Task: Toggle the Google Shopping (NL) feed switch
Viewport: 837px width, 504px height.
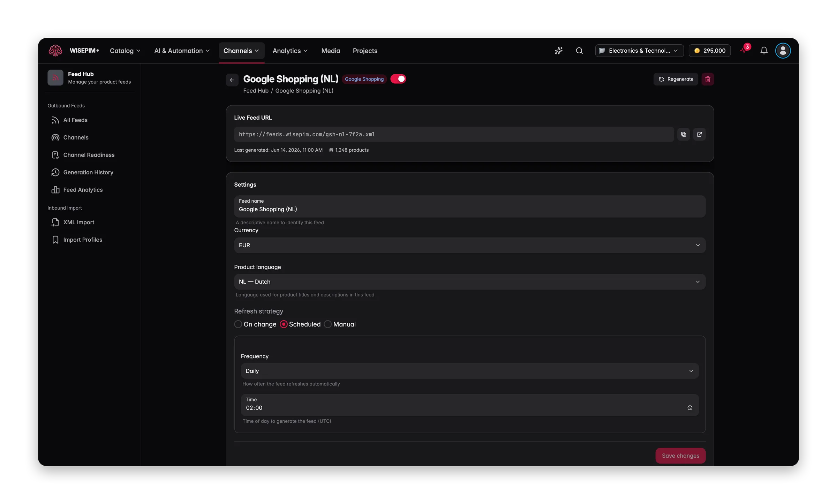Action: pyautogui.click(x=398, y=79)
